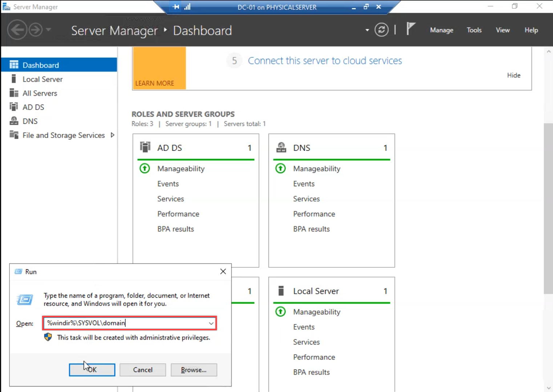553x392 pixels.
Task: Open the Notifications flag
Action: (x=411, y=29)
